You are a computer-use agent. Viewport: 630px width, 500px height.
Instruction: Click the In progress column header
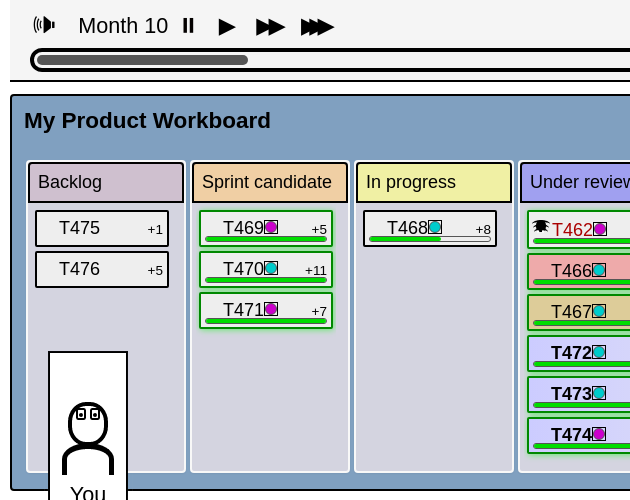pos(434,182)
